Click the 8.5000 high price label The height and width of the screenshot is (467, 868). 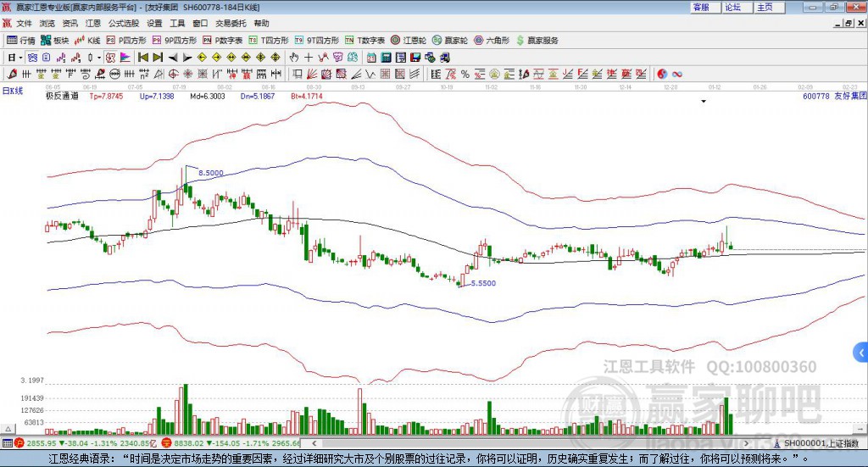point(211,173)
